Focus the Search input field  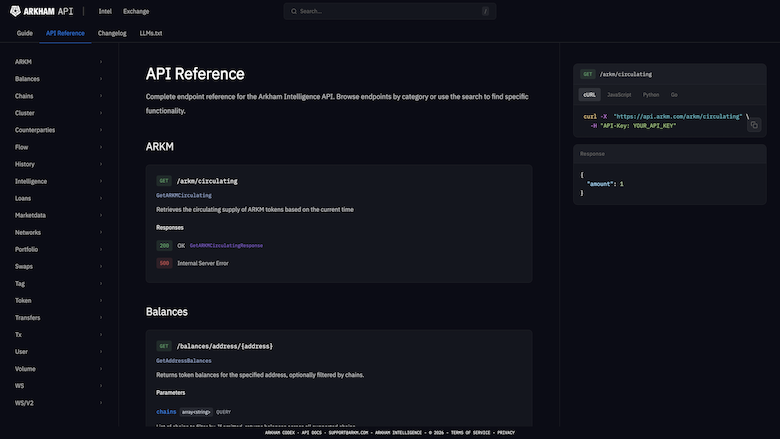[390, 11]
